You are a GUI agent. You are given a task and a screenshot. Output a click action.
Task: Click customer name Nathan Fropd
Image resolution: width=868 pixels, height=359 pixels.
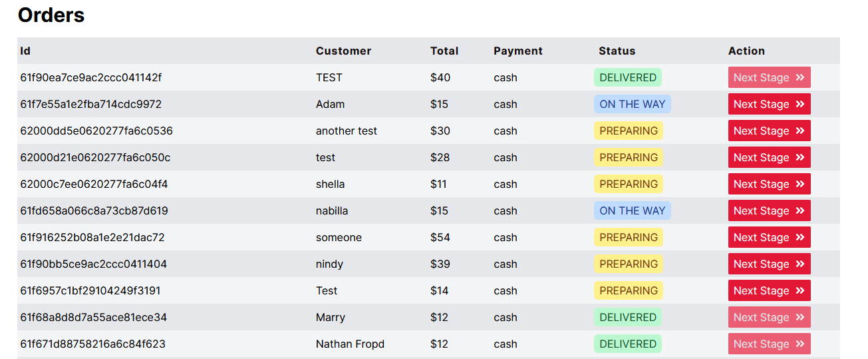click(350, 344)
